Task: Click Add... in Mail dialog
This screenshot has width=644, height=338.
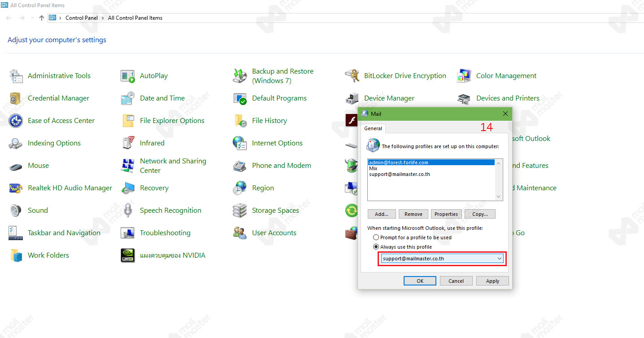Action: click(382, 214)
